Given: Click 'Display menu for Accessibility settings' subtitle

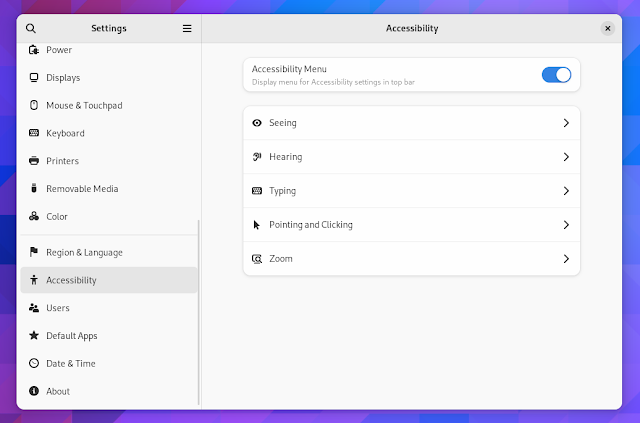Looking at the screenshot, I should click(x=333, y=82).
